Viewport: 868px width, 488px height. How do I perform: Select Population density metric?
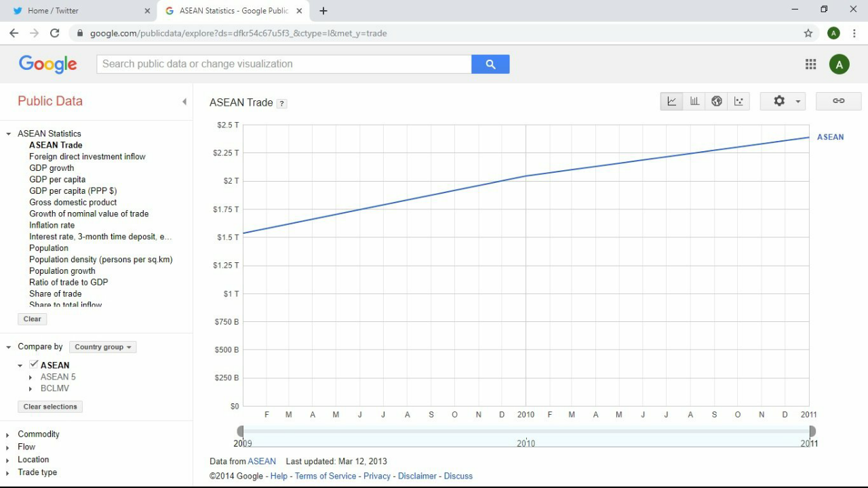click(x=101, y=260)
